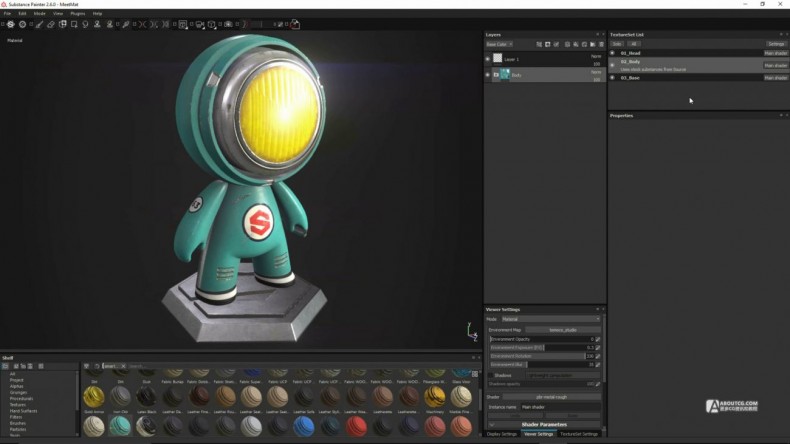The width and height of the screenshot is (790, 444).
Task: Delete the selected layer via trash icon
Action: tap(601, 44)
